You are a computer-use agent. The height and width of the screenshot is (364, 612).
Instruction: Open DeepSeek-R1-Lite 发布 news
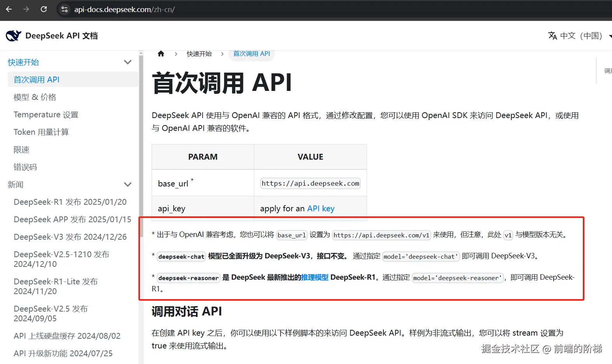(56, 286)
